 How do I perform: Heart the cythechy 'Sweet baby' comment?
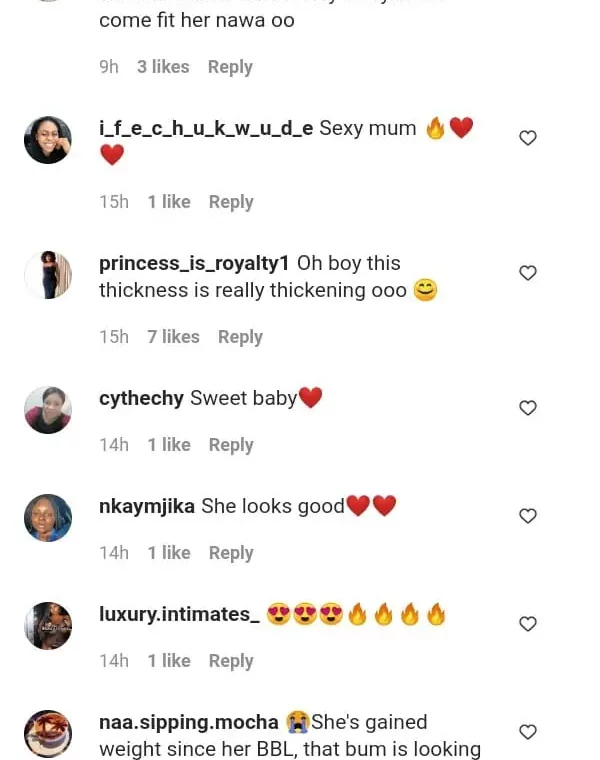click(528, 408)
